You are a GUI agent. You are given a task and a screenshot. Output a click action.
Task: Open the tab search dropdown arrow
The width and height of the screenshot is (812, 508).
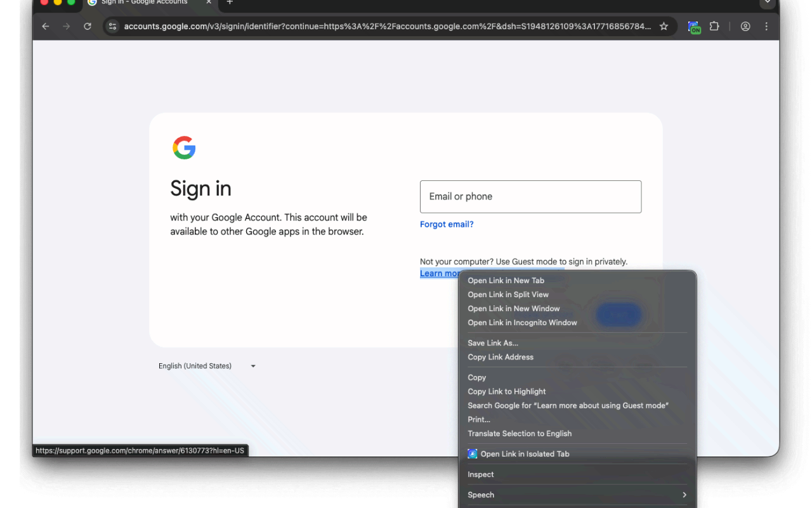click(x=768, y=3)
